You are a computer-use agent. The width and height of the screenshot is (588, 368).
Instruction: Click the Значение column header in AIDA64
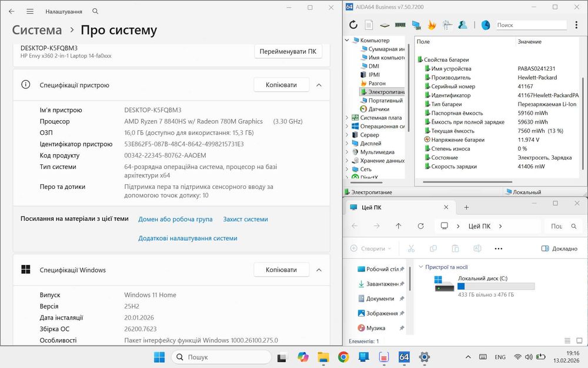click(x=530, y=42)
